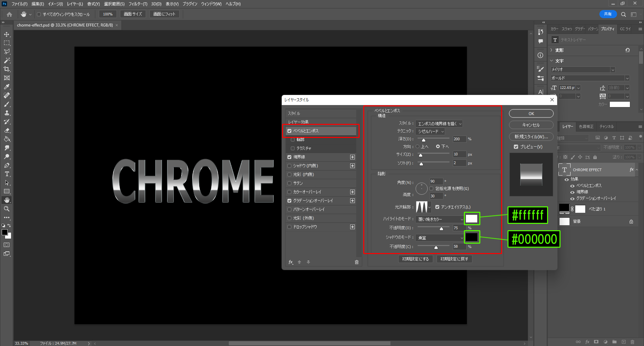The image size is (644, 346).
Task: Click the search icon at top right
Action: pos(623,14)
